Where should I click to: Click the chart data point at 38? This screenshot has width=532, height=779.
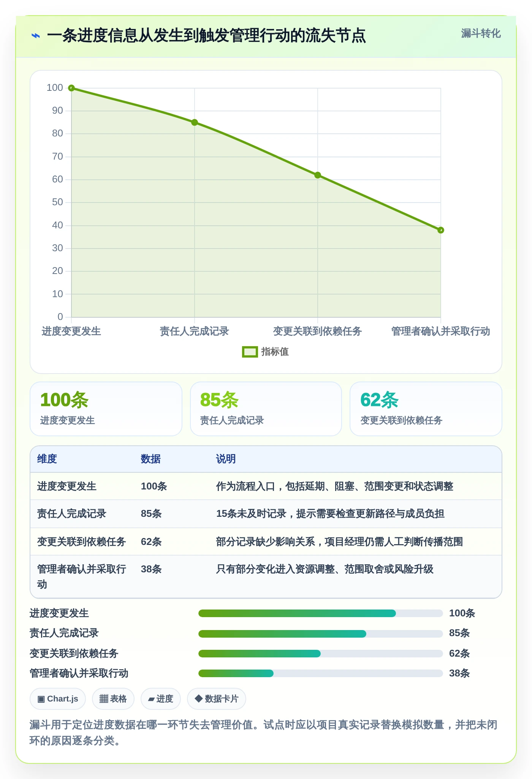coord(440,230)
